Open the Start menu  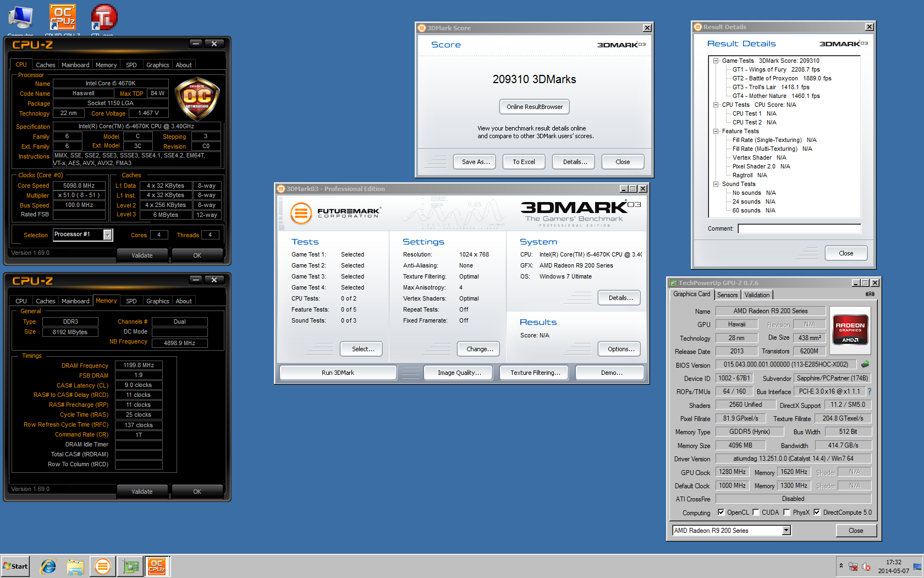pyautogui.click(x=15, y=566)
